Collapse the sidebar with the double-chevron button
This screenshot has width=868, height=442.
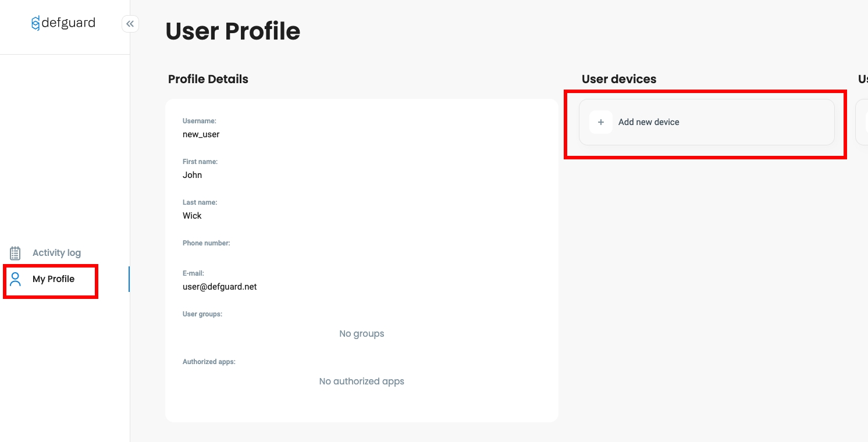pos(130,24)
